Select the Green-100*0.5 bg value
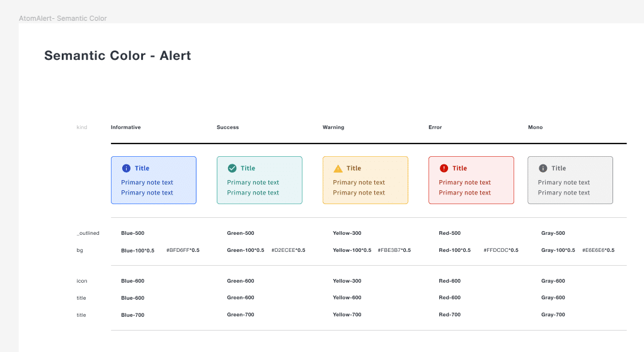Viewport: 644px width, 352px height. coord(246,250)
